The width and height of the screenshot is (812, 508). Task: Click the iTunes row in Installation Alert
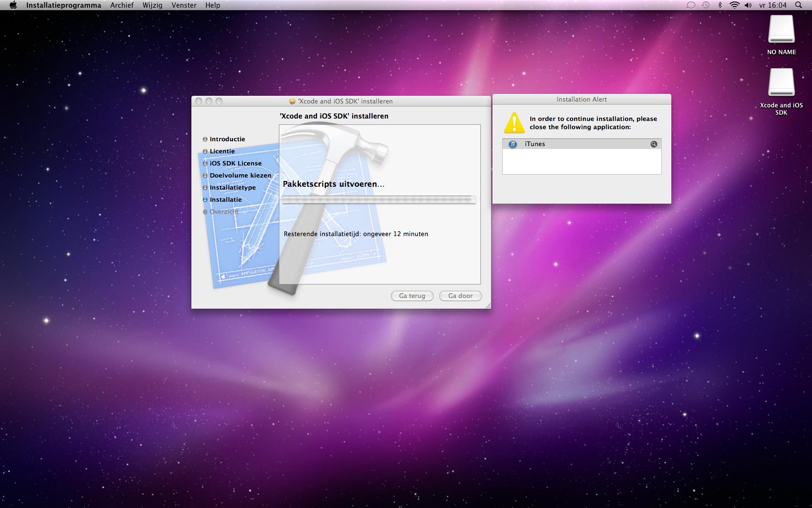[x=581, y=144]
